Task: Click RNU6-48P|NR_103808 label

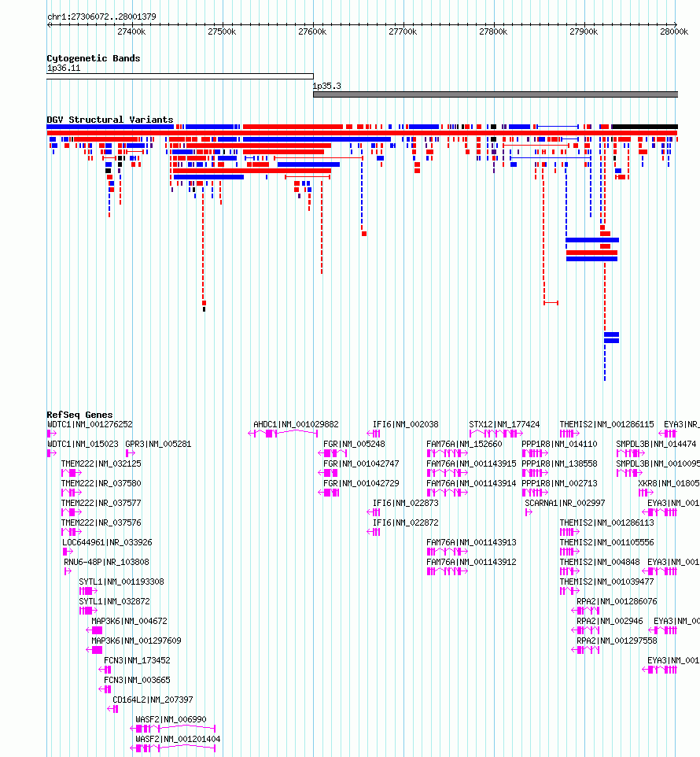Action: (107, 562)
